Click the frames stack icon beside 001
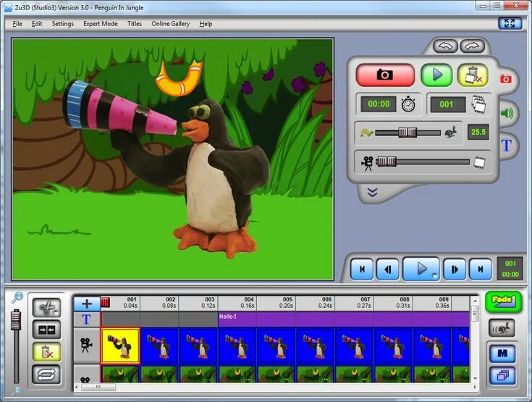The width and height of the screenshot is (532, 402). point(478,104)
